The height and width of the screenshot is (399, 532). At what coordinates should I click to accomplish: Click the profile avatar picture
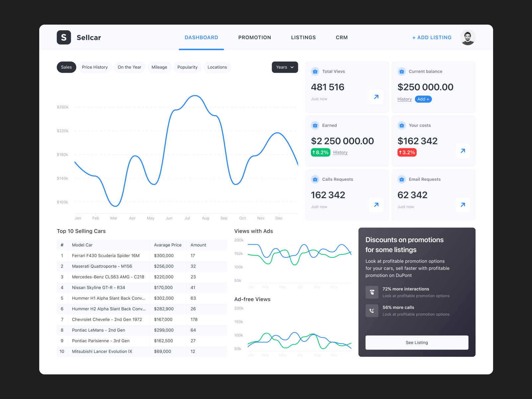pyautogui.click(x=467, y=37)
